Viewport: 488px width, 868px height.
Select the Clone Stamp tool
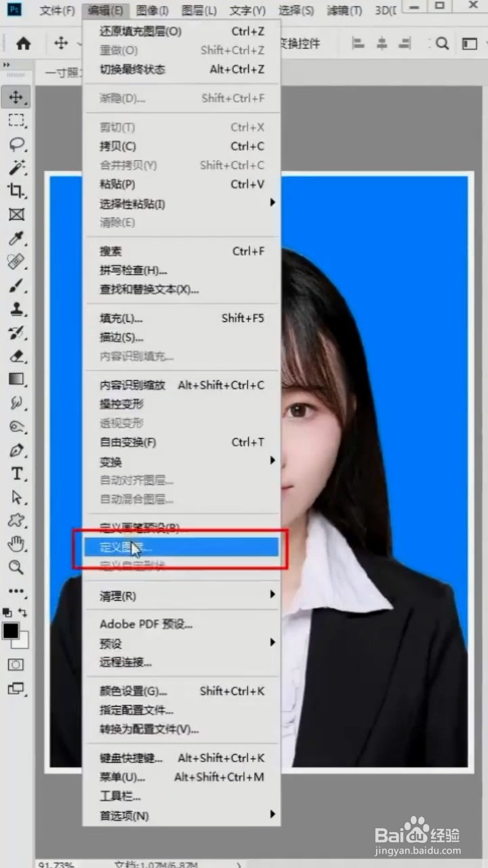point(16,309)
